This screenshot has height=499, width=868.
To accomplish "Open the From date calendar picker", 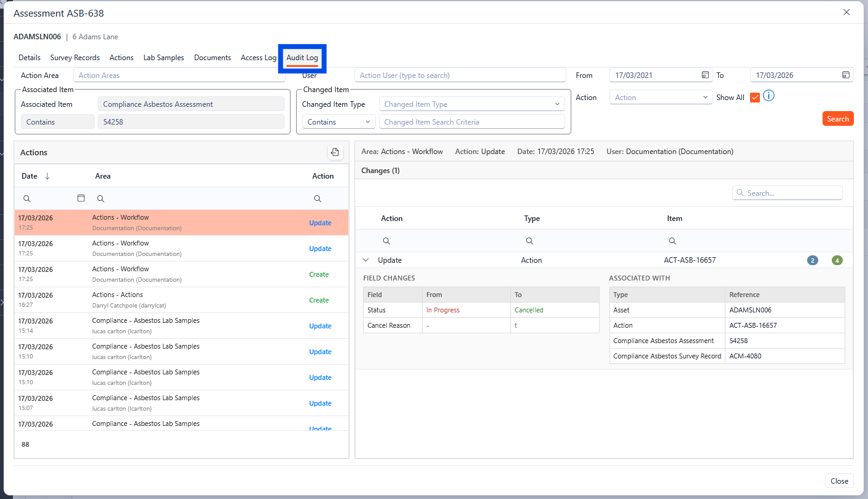I will 705,75.
